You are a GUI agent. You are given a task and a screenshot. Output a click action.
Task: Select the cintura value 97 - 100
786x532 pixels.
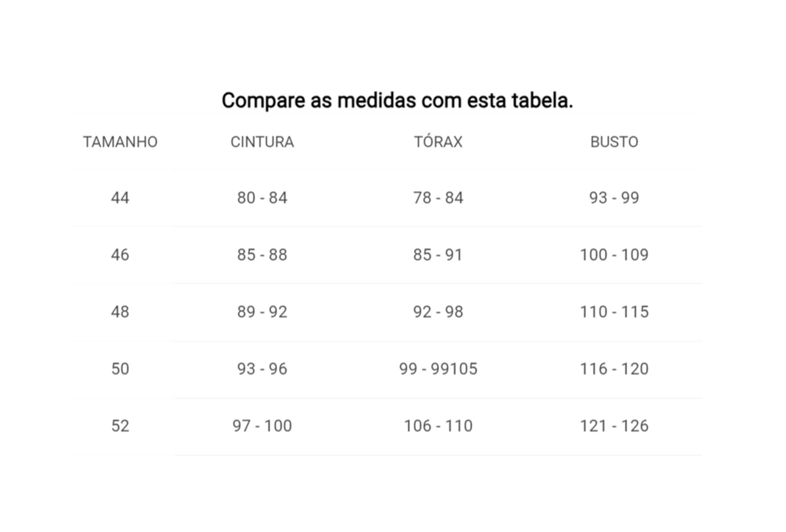point(262,426)
